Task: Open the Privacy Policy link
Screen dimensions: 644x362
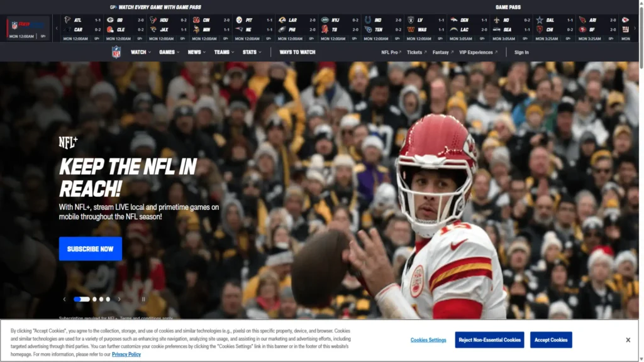Action: coord(126,354)
